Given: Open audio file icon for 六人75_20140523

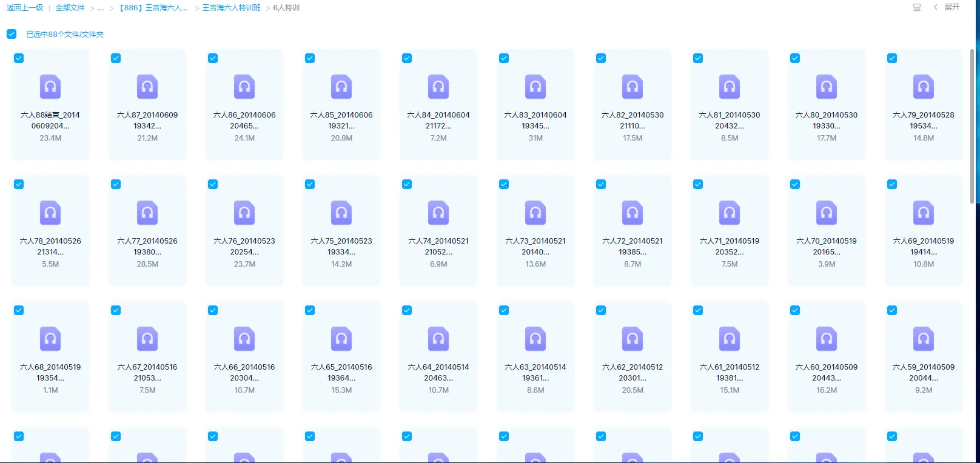Looking at the screenshot, I should pyautogui.click(x=341, y=213).
